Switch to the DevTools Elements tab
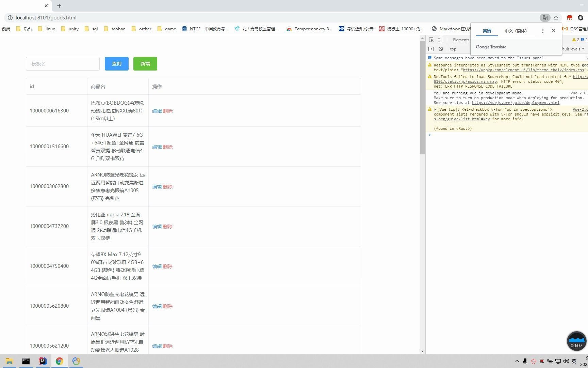This screenshot has height=368, width=588. pyautogui.click(x=461, y=40)
